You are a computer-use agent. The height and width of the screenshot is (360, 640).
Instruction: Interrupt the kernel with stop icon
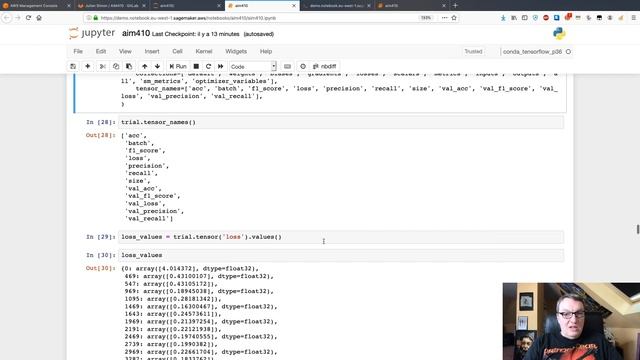[196, 67]
